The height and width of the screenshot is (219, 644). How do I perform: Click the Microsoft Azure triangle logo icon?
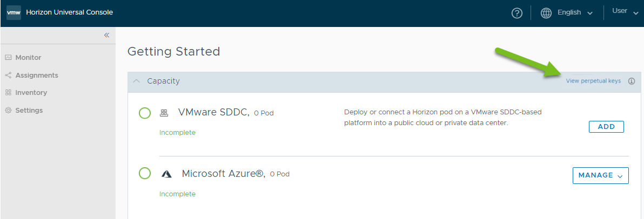pos(166,174)
